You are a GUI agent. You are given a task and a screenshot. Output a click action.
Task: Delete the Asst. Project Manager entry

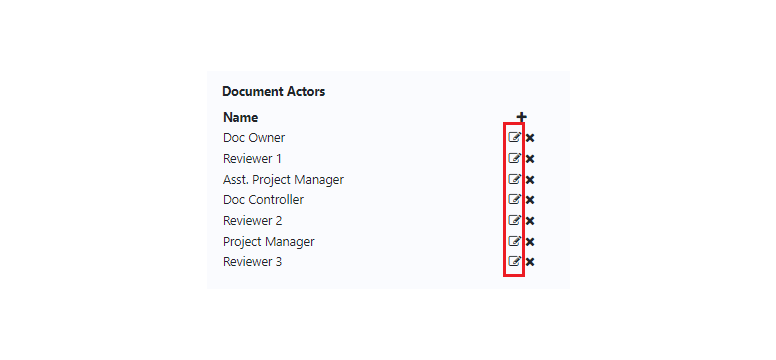tap(530, 179)
